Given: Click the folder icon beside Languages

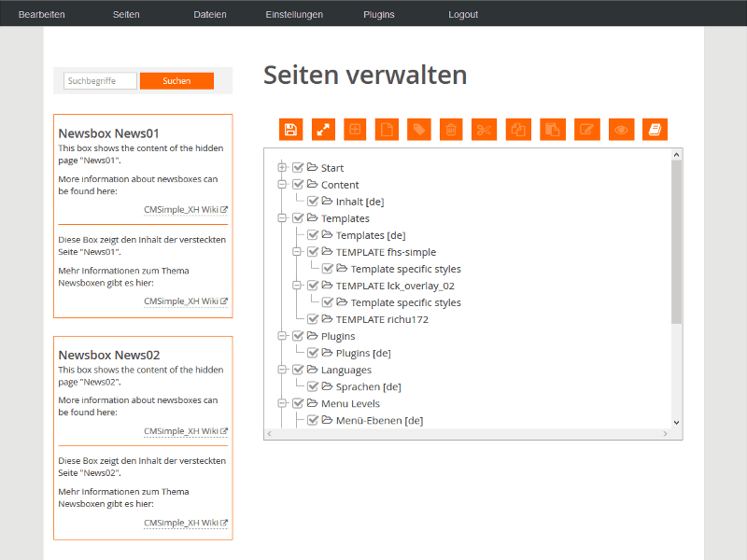Looking at the screenshot, I should pyautogui.click(x=312, y=370).
